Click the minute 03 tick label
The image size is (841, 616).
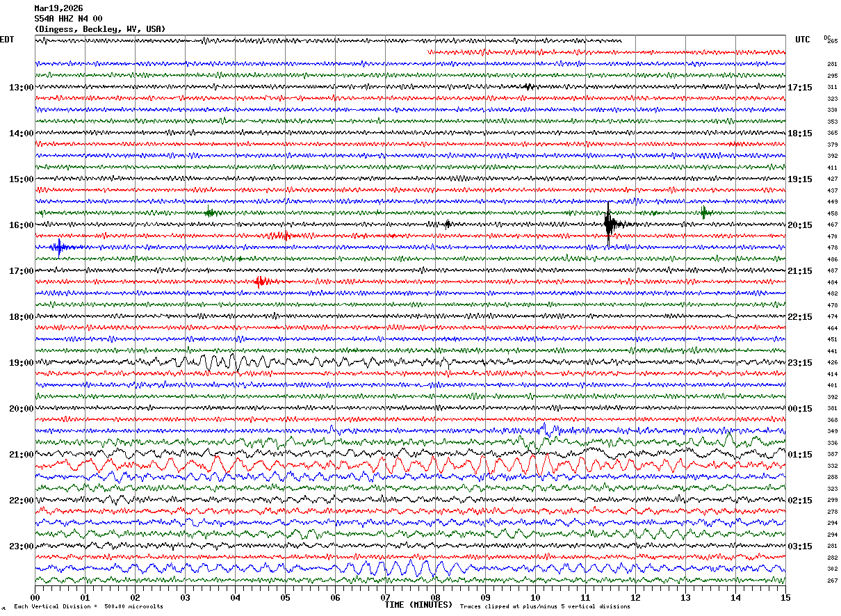(x=185, y=597)
